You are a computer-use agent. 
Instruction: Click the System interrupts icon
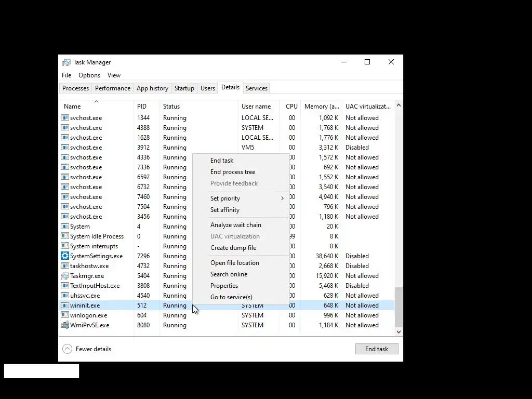[x=65, y=246]
